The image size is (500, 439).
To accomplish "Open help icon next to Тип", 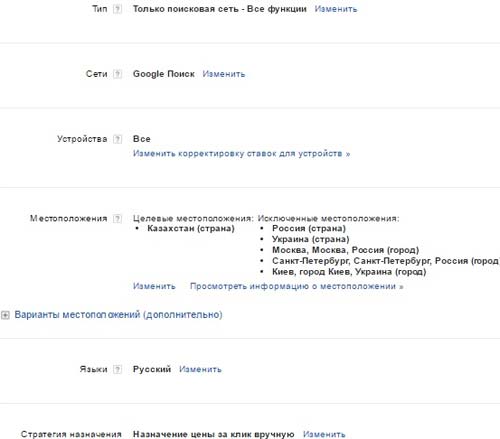I will tap(117, 9).
